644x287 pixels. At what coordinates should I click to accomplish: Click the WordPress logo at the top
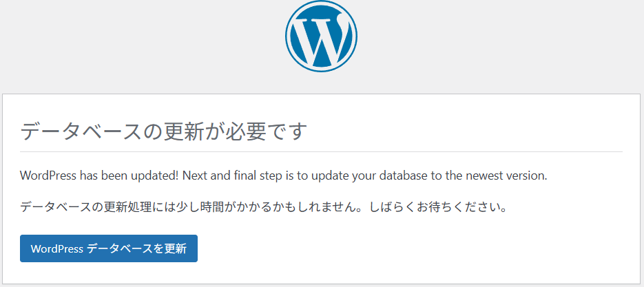321,36
